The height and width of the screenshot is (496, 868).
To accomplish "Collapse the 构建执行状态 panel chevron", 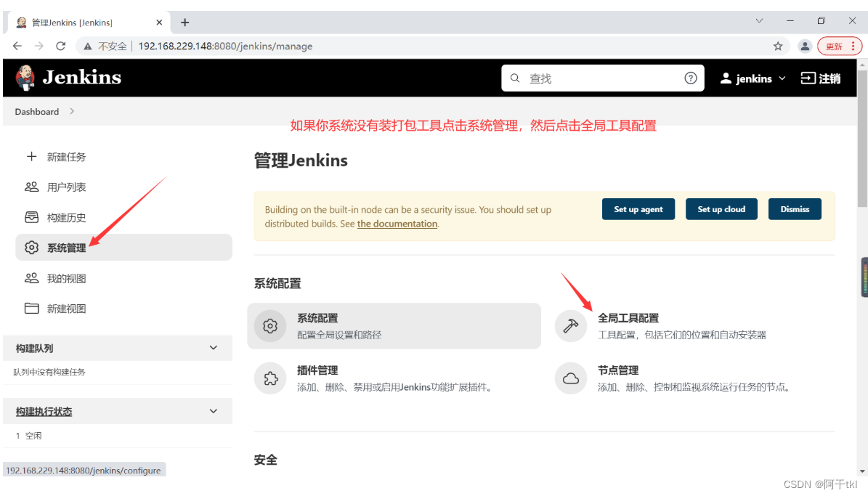I will tap(214, 411).
